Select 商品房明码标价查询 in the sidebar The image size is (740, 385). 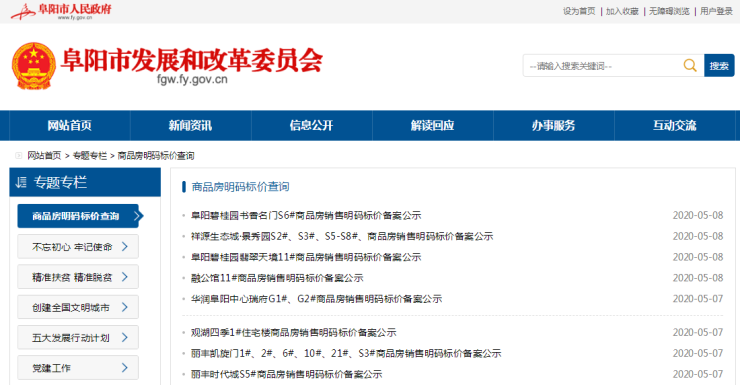pyautogui.click(x=78, y=216)
